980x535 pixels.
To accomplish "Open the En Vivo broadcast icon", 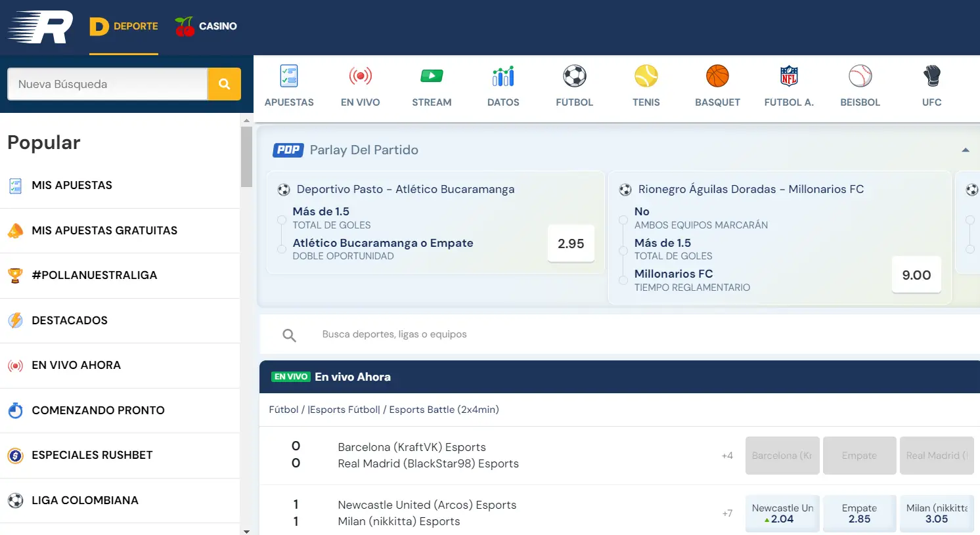I will tap(360, 77).
